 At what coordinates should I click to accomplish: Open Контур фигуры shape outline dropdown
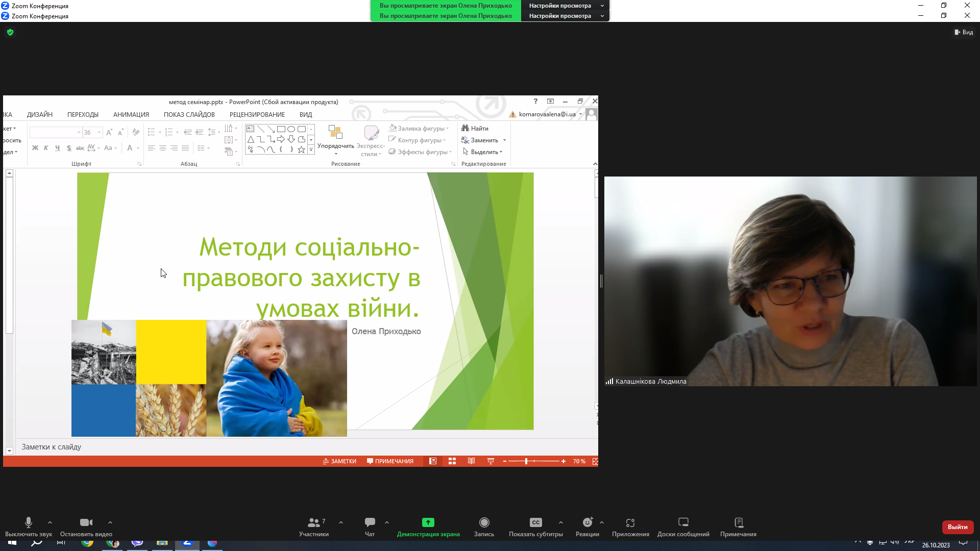[x=417, y=140]
